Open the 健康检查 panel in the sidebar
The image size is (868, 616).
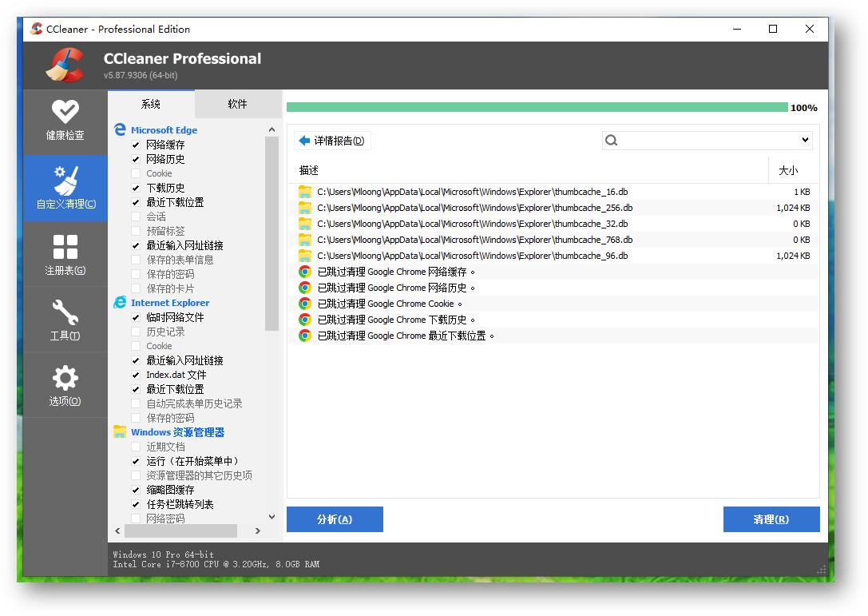coord(65,120)
